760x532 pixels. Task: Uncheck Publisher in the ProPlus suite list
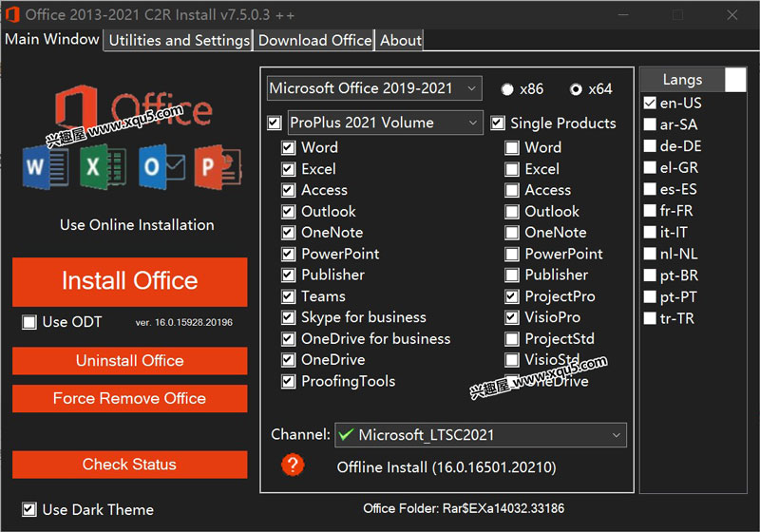289,275
